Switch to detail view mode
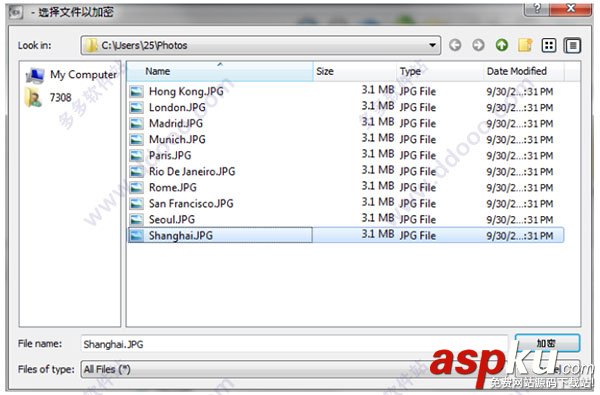 pyautogui.click(x=572, y=46)
